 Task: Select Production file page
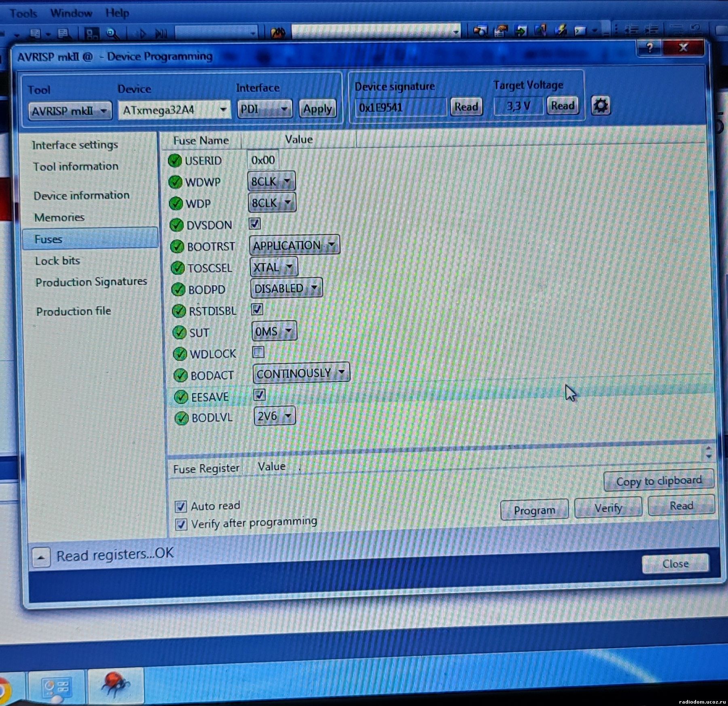pos(73,311)
